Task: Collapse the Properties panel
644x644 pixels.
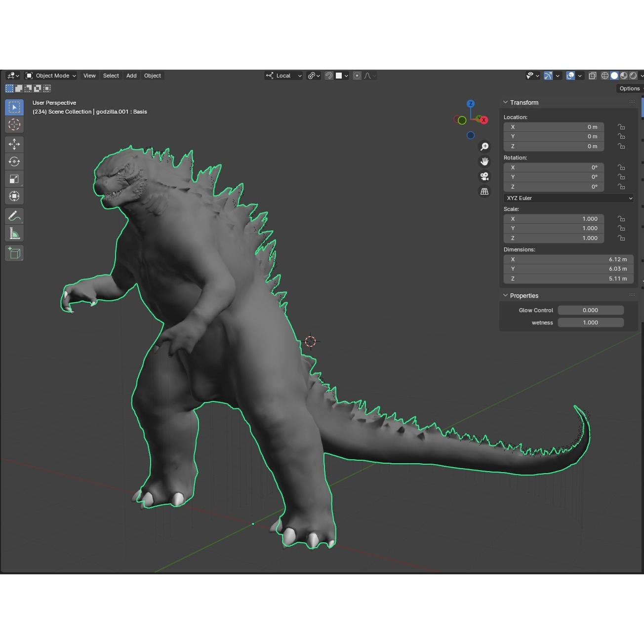Action: click(x=505, y=295)
